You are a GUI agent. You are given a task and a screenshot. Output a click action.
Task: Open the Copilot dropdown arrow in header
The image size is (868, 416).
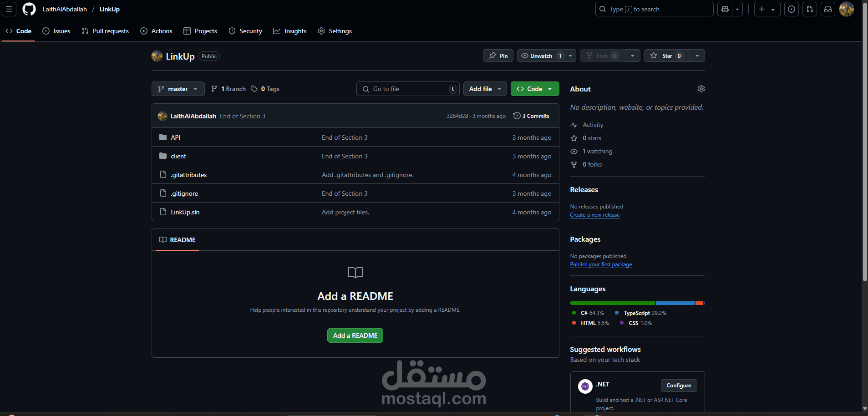pyautogui.click(x=737, y=9)
